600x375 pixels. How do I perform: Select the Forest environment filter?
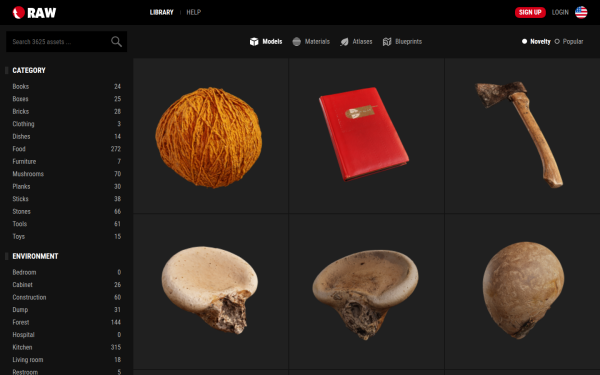67,322
